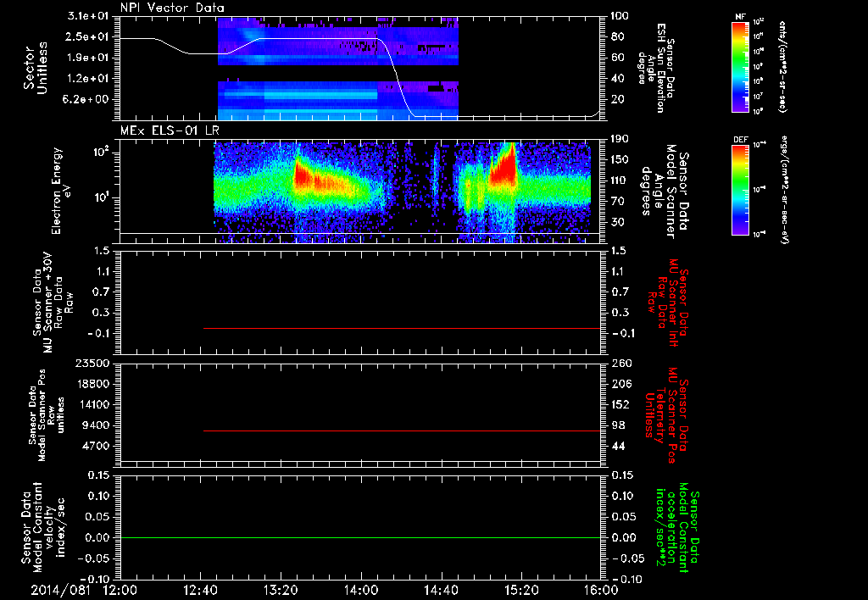Image resolution: width=868 pixels, height=600 pixels.
Task: Click the "DEF" color bar label
Action: 741,140
